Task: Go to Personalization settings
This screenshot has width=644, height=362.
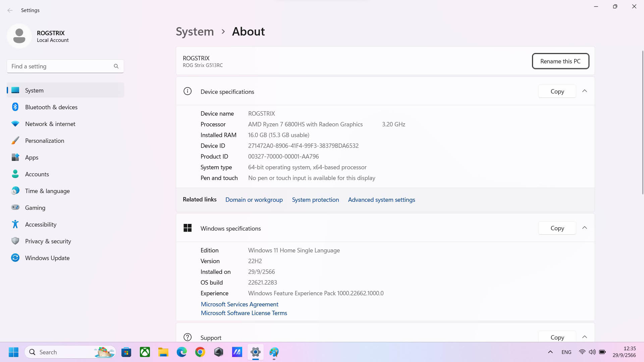Action: pyautogui.click(x=65, y=141)
